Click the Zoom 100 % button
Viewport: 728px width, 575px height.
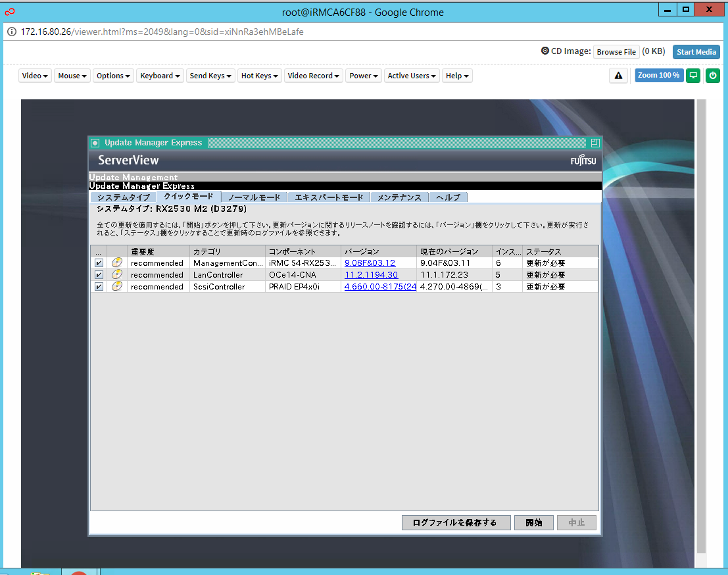click(658, 75)
